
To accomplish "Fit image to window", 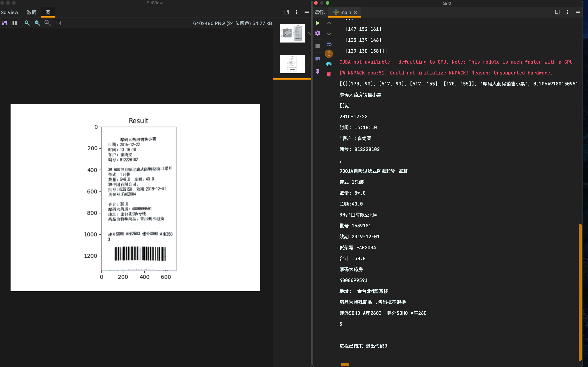I will (x=58, y=23).
